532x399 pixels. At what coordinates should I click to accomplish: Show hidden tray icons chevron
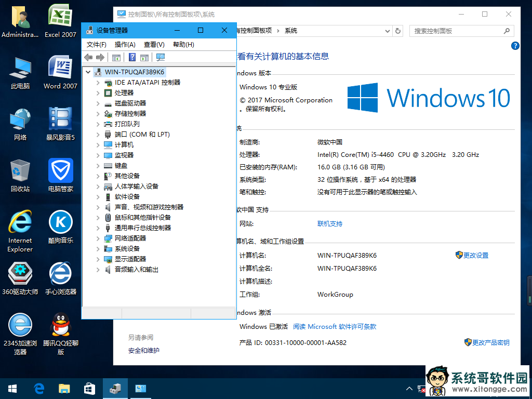click(x=409, y=389)
